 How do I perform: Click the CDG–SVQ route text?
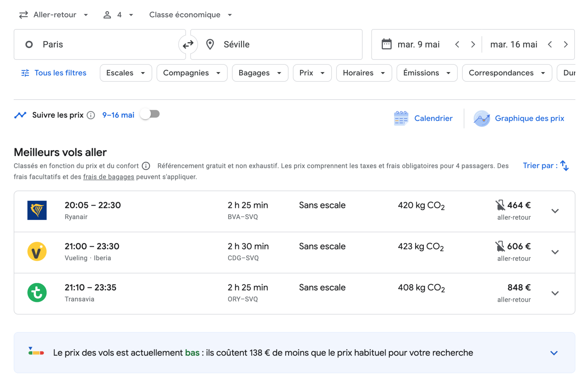point(243,258)
